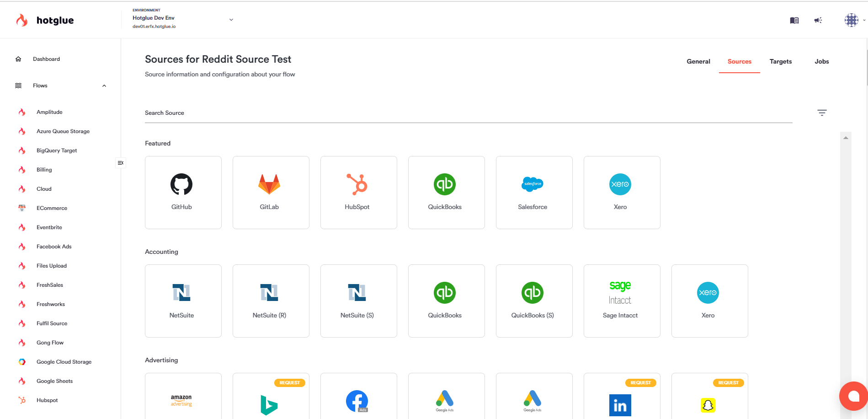
Task: Open the chat support bubble
Action: [x=853, y=396]
